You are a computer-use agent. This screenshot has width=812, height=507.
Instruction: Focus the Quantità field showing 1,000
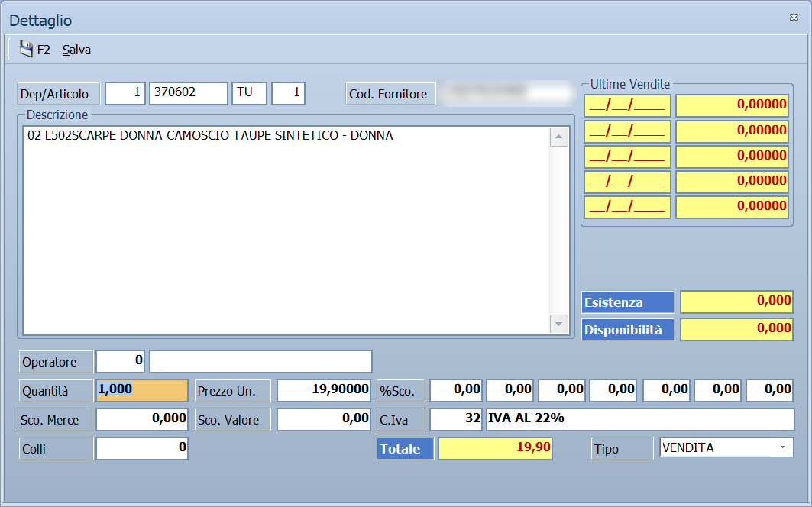[x=142, y=390]
